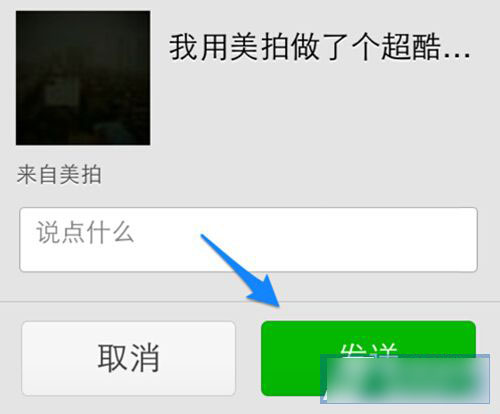The width and height of the screenshot is (500, 414).
Task: Tap the 美拍 app source text
Action: click(81, 174)
